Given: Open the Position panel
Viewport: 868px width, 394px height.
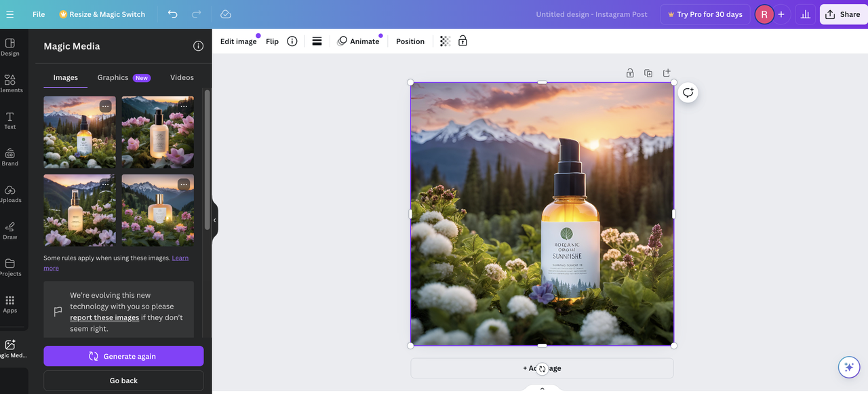Looking at the screenshot, I should point(410,41).
